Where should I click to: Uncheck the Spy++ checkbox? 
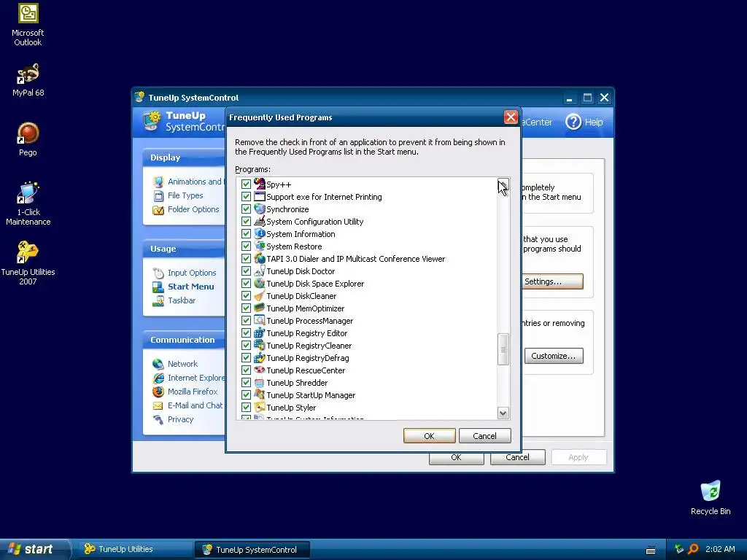click(x=246, y=184)
